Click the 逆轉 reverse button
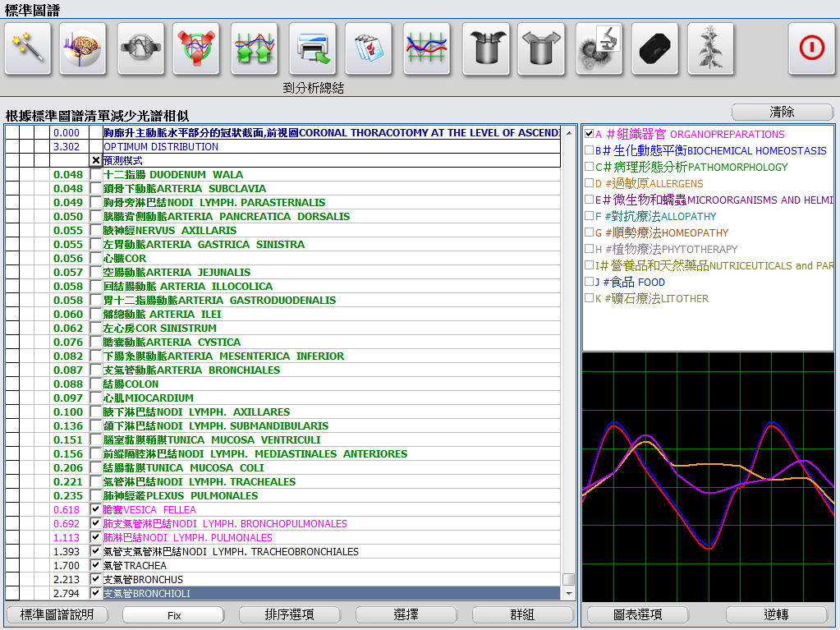Image resolution: width=840 pixels, height=630 pixels. pos(776,614)
